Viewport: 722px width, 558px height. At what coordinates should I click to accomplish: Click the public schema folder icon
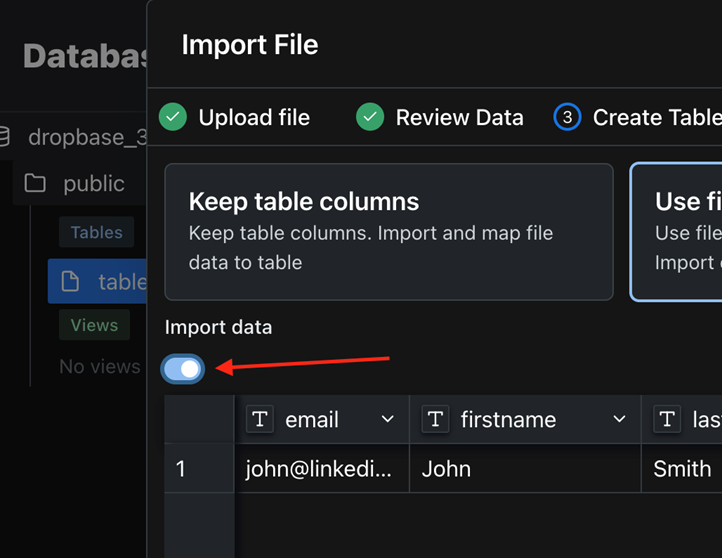pos(35,184)
